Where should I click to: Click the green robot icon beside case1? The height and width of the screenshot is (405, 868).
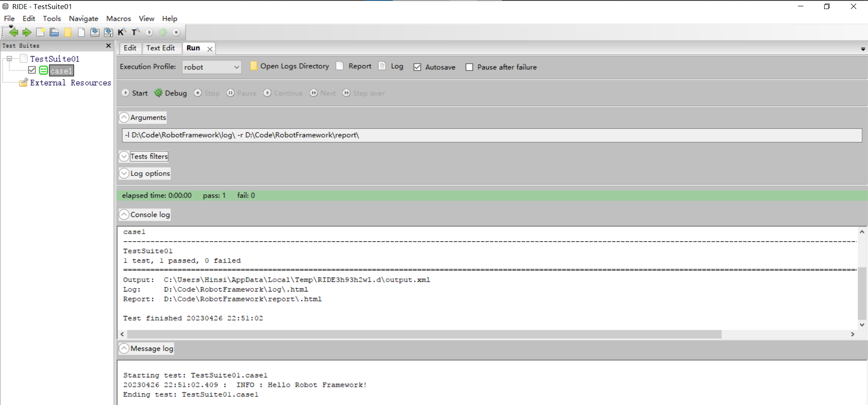43,71
